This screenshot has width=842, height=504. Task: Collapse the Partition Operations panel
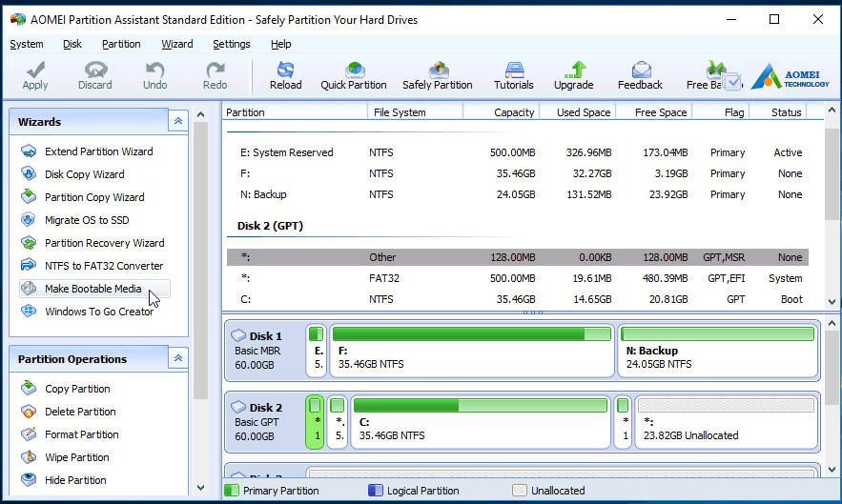click(x=177, y=358)
